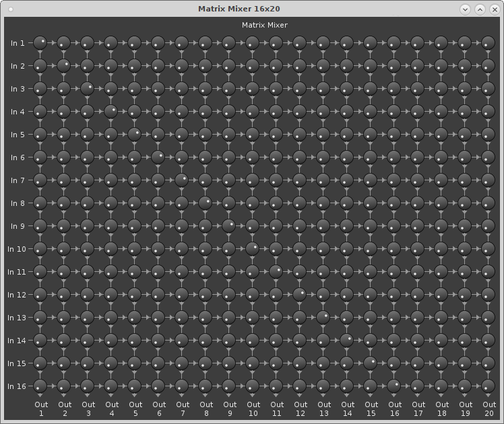
Task: Select the In 16 to Out 16 knob
Action: [x=393, y=386]
